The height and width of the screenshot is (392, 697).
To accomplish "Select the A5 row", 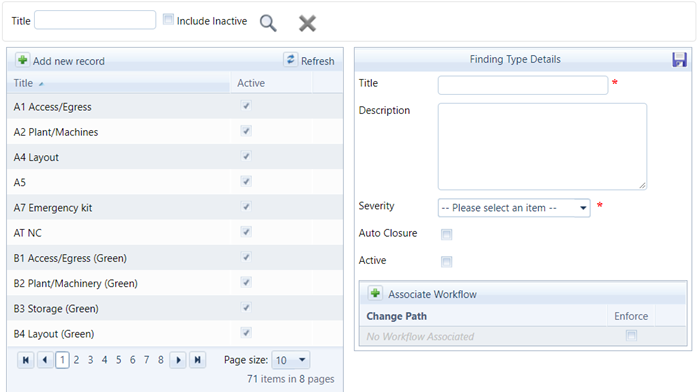I will [x=175, y=182].
